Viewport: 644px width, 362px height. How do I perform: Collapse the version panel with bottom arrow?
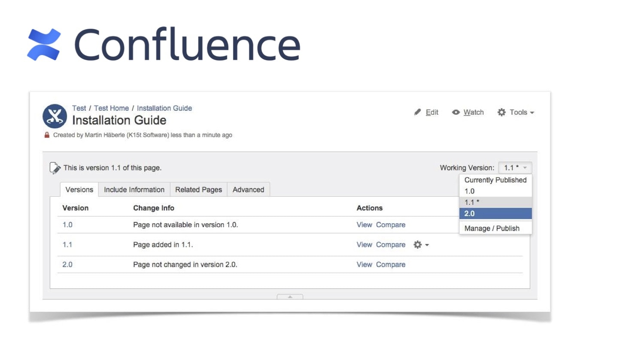coord(290,297)
